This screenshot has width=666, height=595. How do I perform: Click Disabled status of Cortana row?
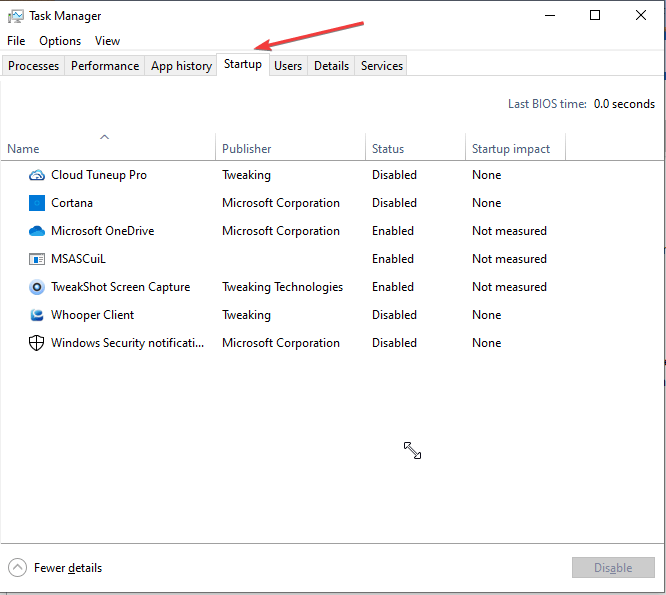click(x=395, y=203)
